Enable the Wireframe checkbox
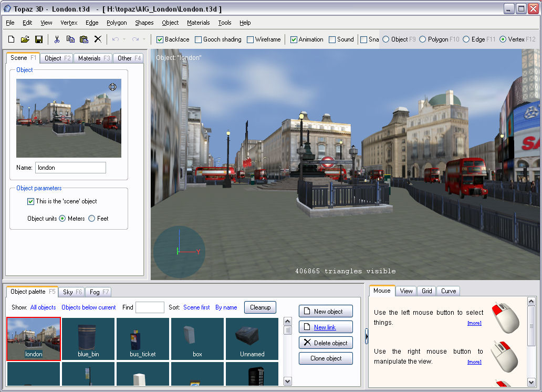 coord(251,39)
